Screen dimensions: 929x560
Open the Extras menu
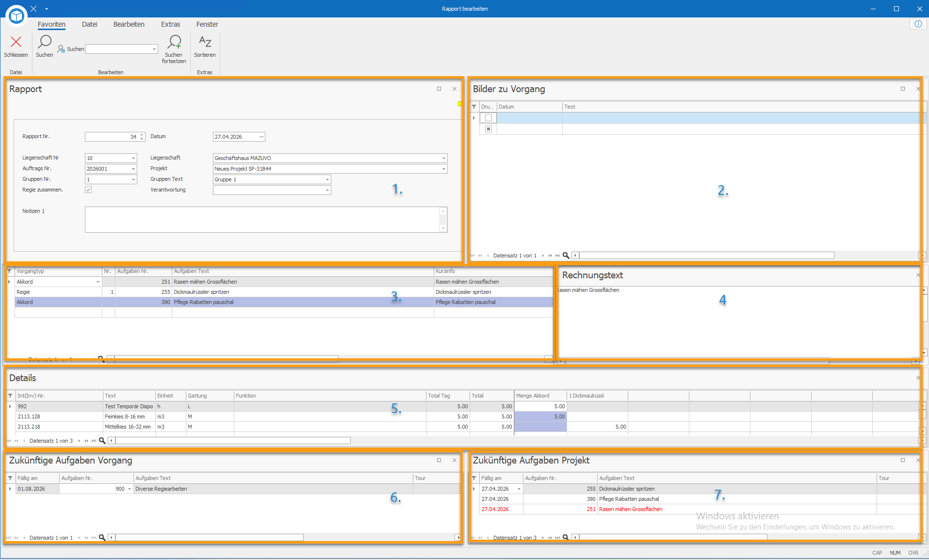coord(170,24)
